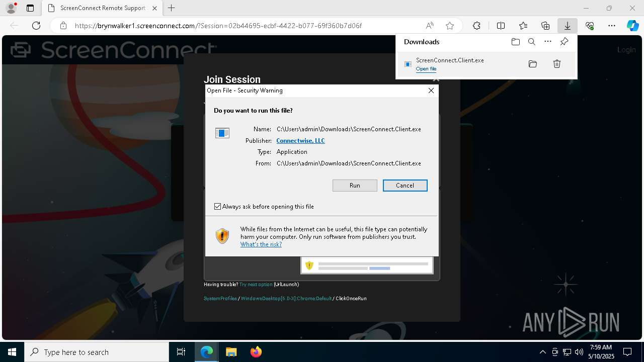Image resolution: width=644 pixels, height=362 pixels.
Task: View site information padlock icon
Action: click(x=63, y=26)
